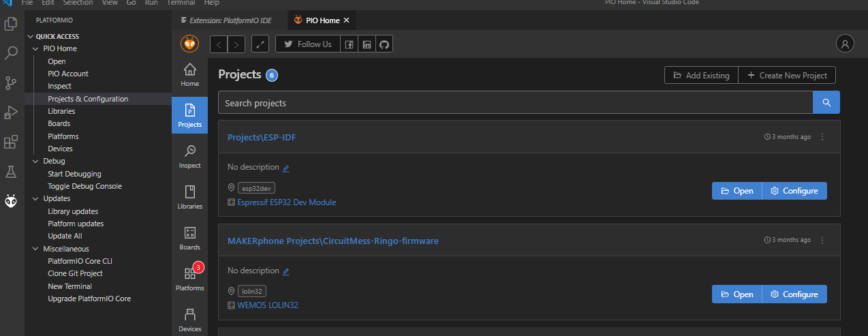Collapse the Debug tree group
This screenshot has height=336, width=868.
[x=36, y=162]
